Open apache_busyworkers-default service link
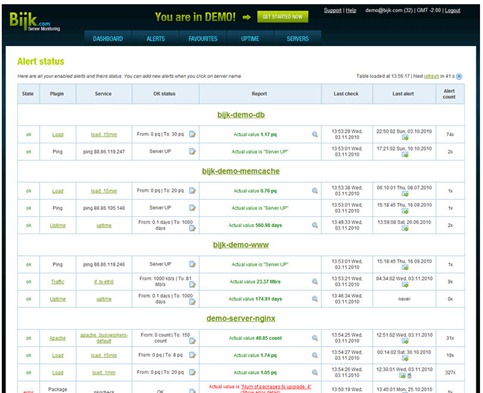 pyautogui.click(x=104, y=338)
